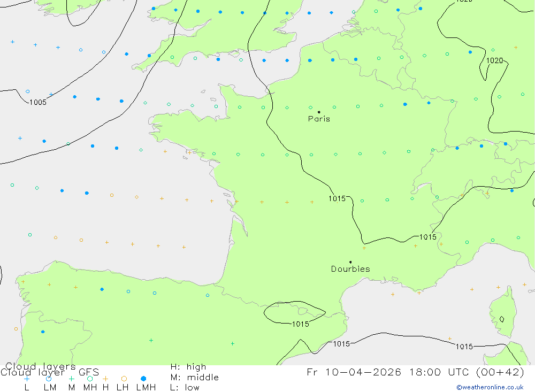The width and height of the screenshot is (535, 392).
Task: Click the "Cloud layer" legend title text
Action: (33, 372)
